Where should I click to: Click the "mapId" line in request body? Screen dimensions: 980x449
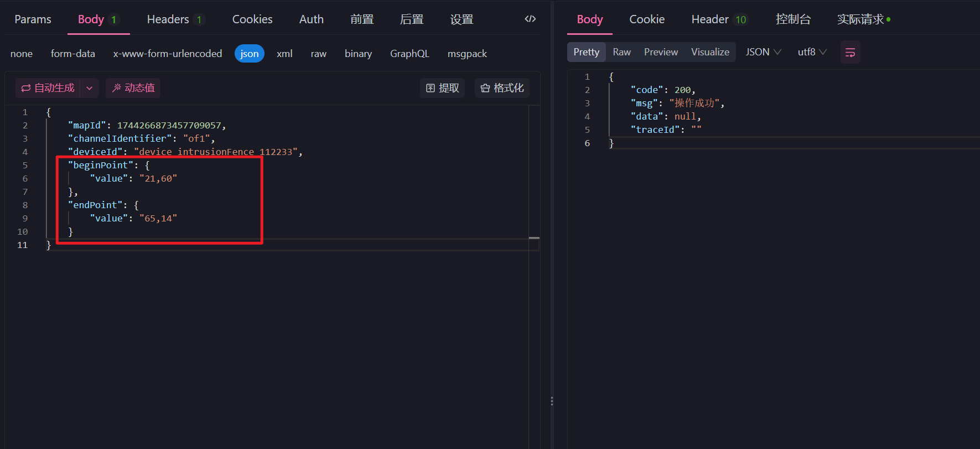pyautogui.click(x=147, y=126)
